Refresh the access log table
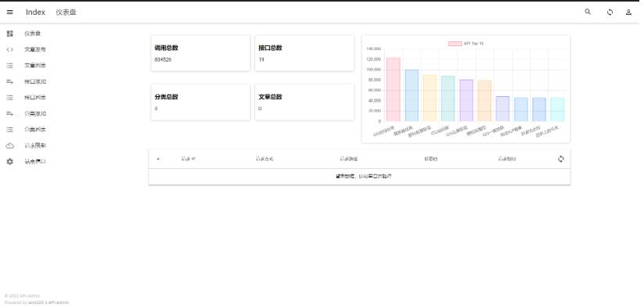The height and width of the screenshot is (308, 644). [x=561, y=159]
